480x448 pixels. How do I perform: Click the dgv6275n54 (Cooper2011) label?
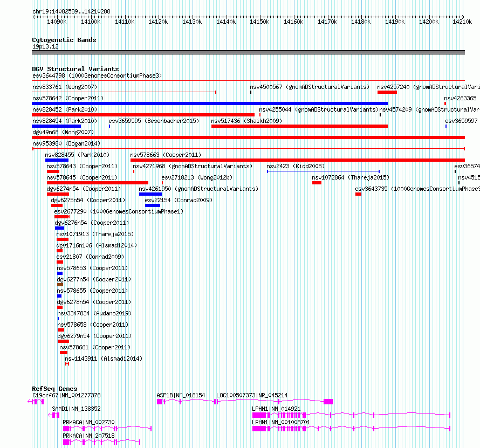coord(88,200)
